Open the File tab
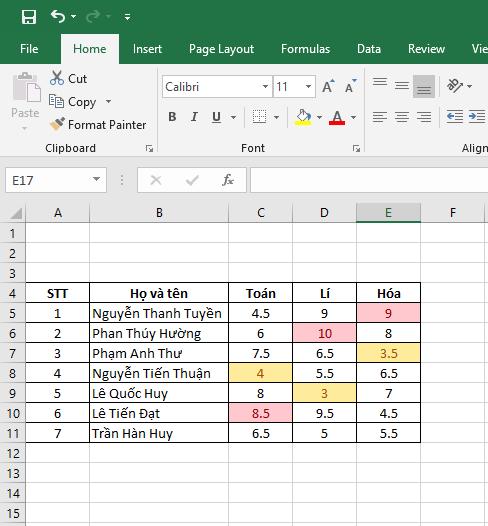 [29, 49]
